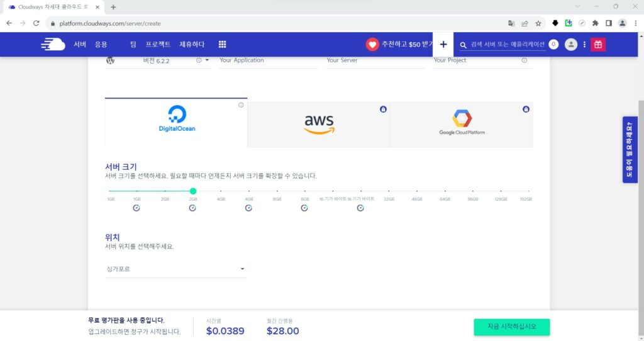Open the 제휴하다 menu

pyautogui.click(x=192, y=45)
